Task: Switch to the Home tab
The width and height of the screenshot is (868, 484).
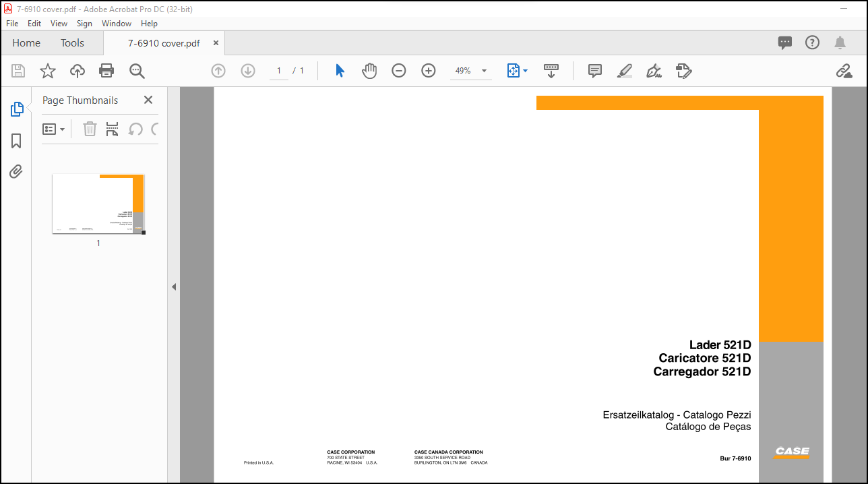Action: (26, 42)
